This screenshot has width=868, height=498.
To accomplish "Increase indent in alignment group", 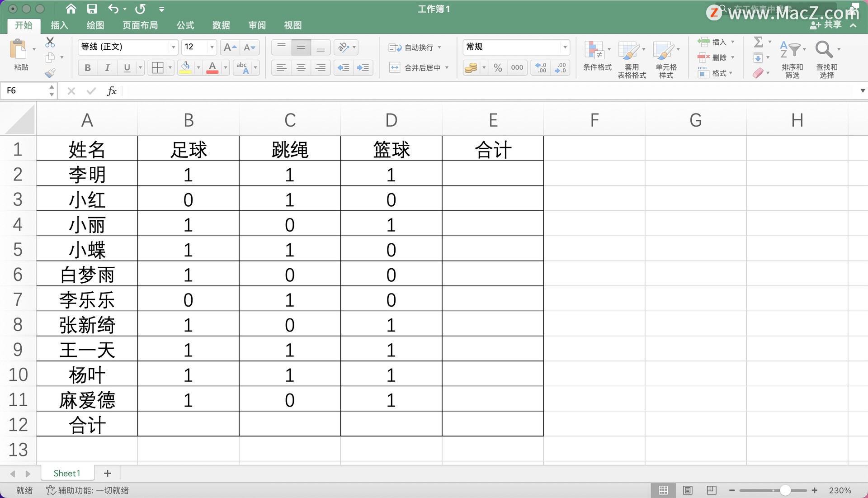I will pos(363,68).
